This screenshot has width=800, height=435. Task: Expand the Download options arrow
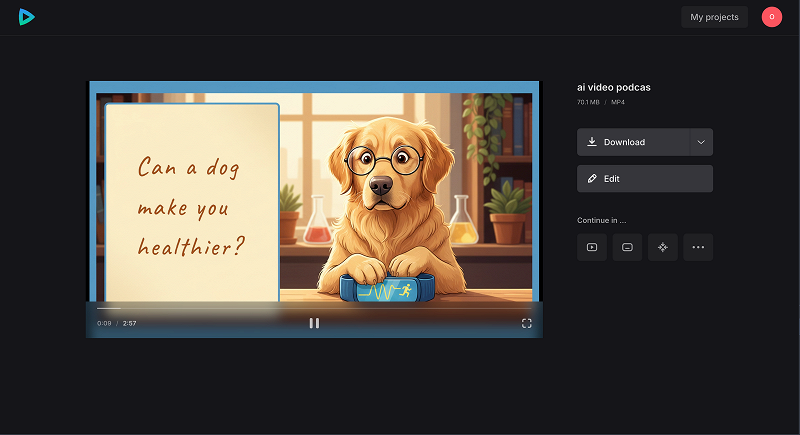click(701, 142)
